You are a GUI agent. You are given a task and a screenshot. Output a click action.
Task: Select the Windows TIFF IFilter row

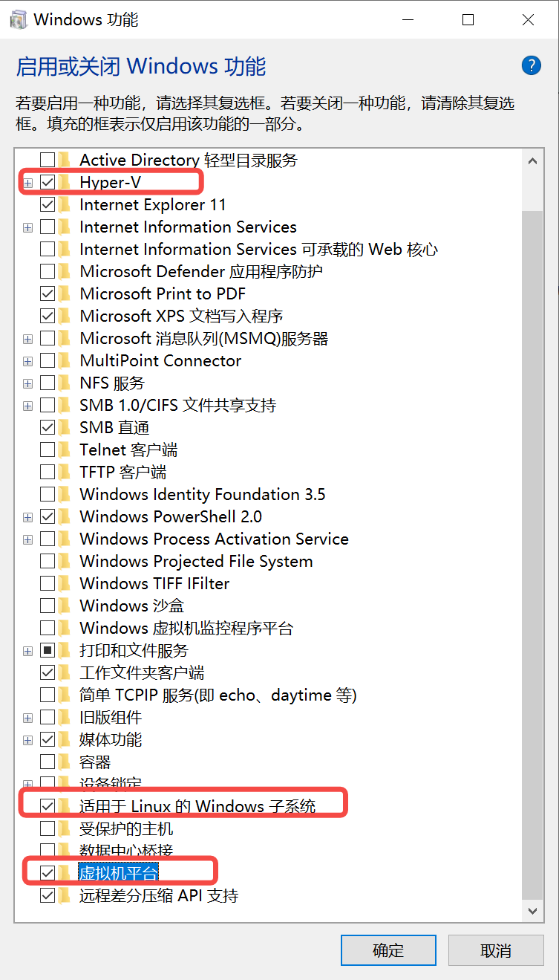tap(154, 583)
